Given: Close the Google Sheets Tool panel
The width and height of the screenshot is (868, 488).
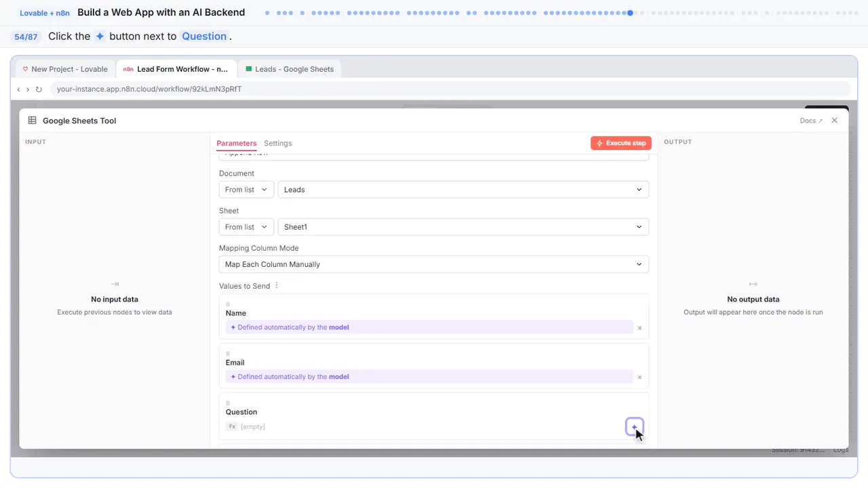Looking at the screenshot, I should 835,121.
